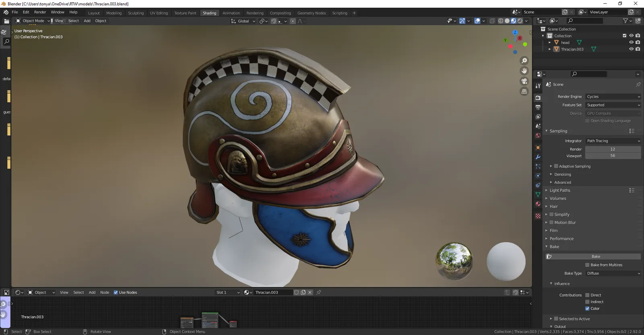Toggle viewport overlays
This screenshot has height=335, width=644.
[x=477, y=21]
